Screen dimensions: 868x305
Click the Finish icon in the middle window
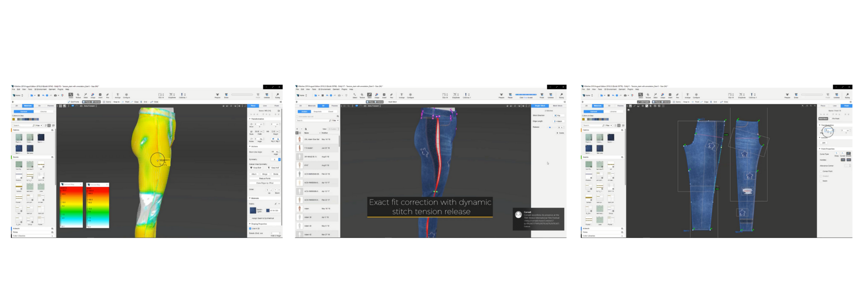click(x=542, y=95)
